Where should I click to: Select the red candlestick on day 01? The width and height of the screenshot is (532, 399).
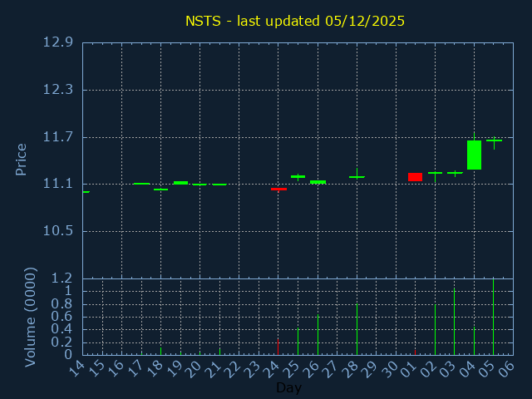415,176
